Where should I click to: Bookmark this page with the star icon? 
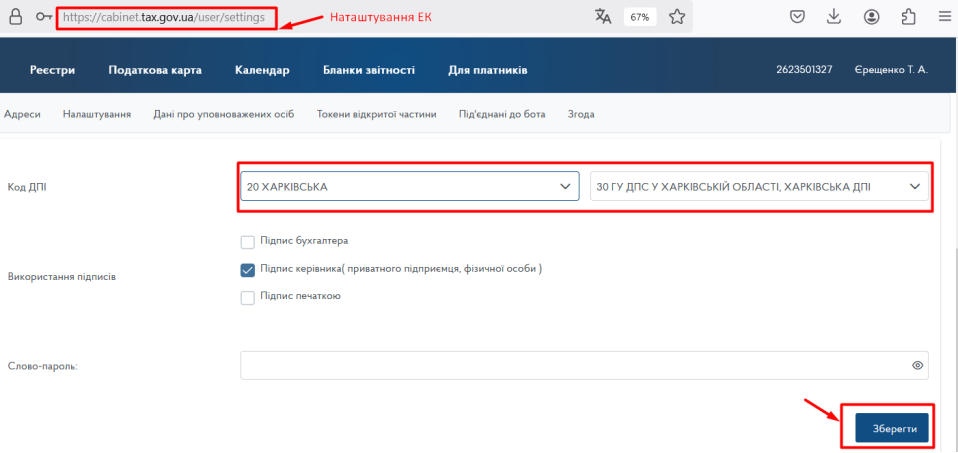click(x=677, y=17)
